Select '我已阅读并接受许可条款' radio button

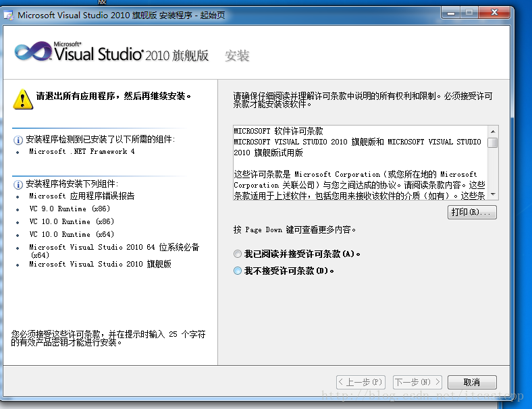pyautogui.click(x=238, y=254)
